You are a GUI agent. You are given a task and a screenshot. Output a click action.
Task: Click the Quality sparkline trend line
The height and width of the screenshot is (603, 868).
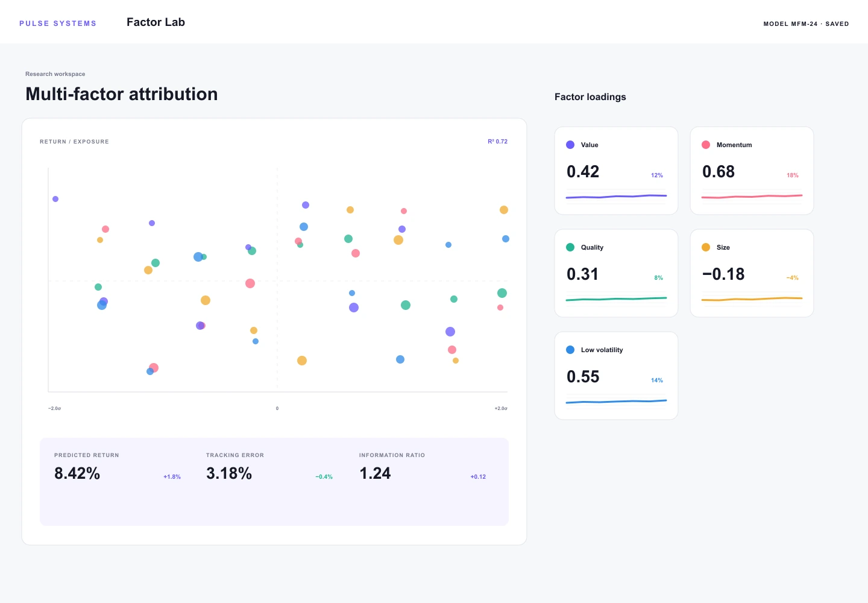point(616,299)
